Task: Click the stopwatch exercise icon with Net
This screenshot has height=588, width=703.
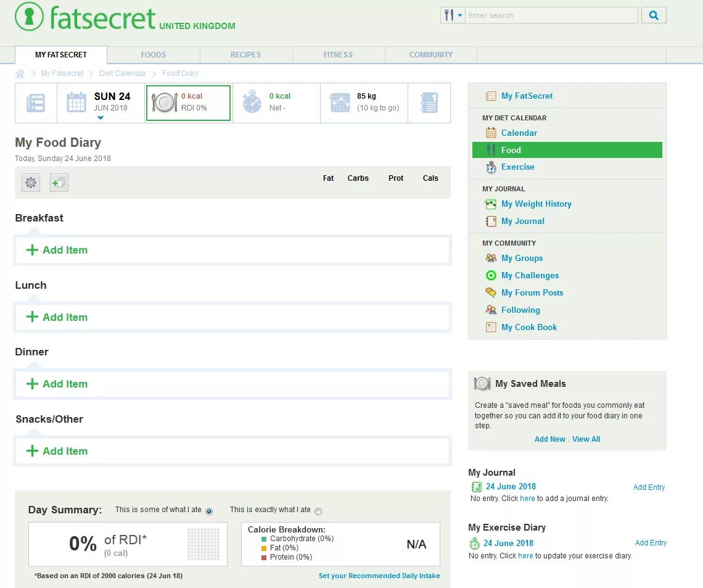Action: [x=252, y=102]
